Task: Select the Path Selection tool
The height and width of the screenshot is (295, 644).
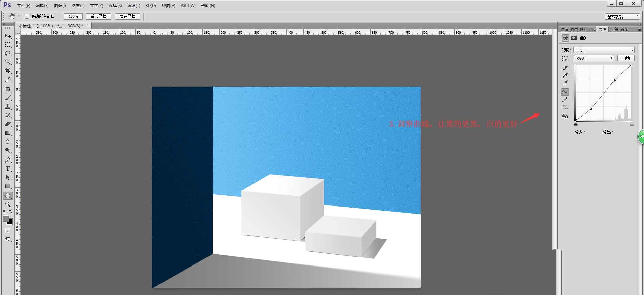Action: (8, 177)
